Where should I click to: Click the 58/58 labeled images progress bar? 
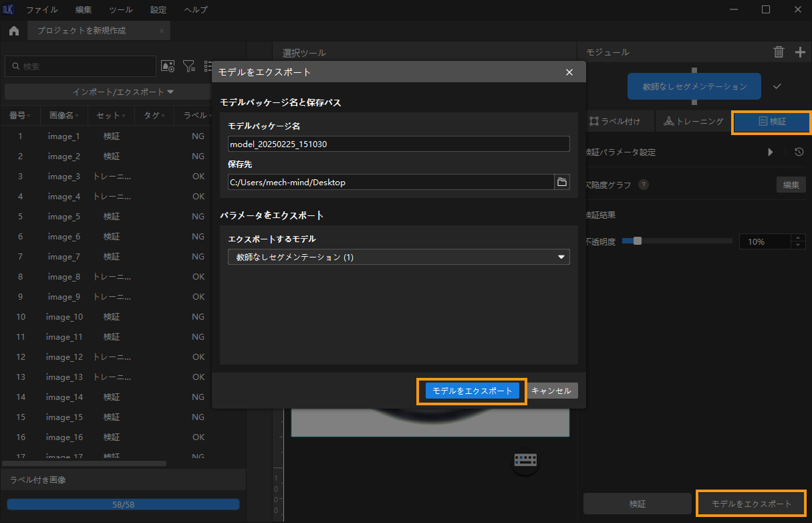(x=123, y=504)
